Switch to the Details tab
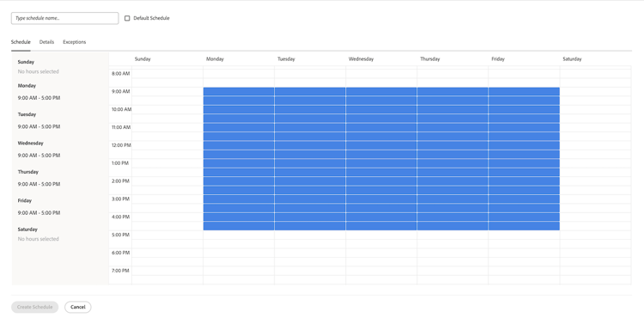The width and height of the screenshot is (644, 318). pos(47,42)
